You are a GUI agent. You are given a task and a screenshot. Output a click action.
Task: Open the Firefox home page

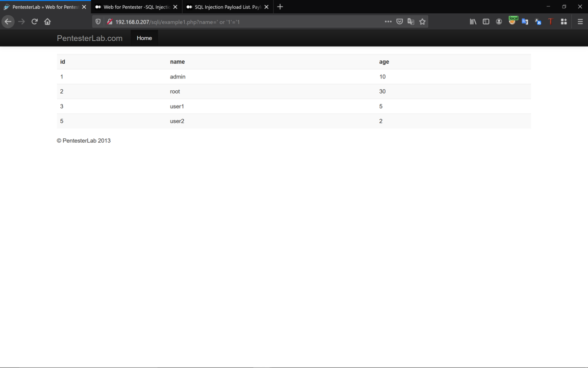pos(48,22)
